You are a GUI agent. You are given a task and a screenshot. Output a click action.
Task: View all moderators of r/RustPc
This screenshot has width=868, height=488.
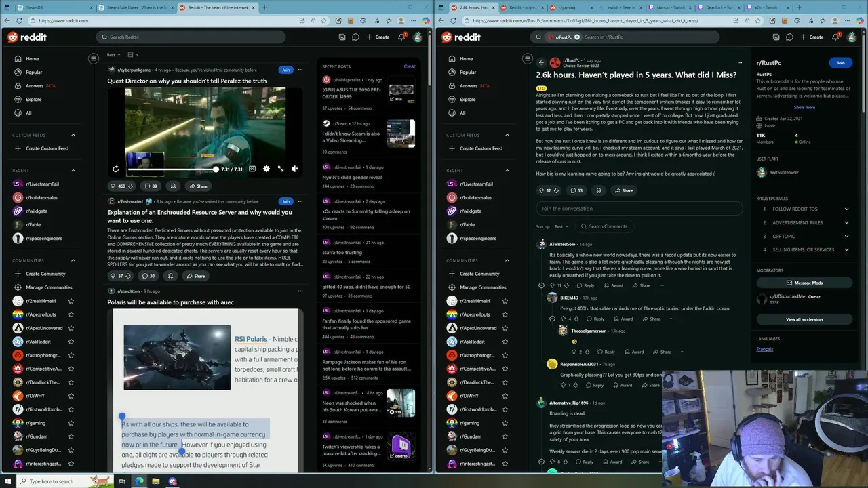coord(804,319)
